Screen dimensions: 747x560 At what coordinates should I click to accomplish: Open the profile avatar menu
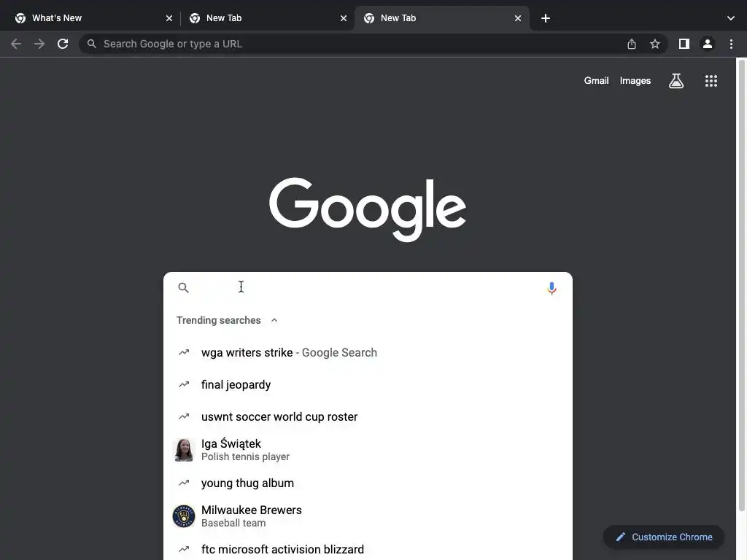tap(707, 44)
